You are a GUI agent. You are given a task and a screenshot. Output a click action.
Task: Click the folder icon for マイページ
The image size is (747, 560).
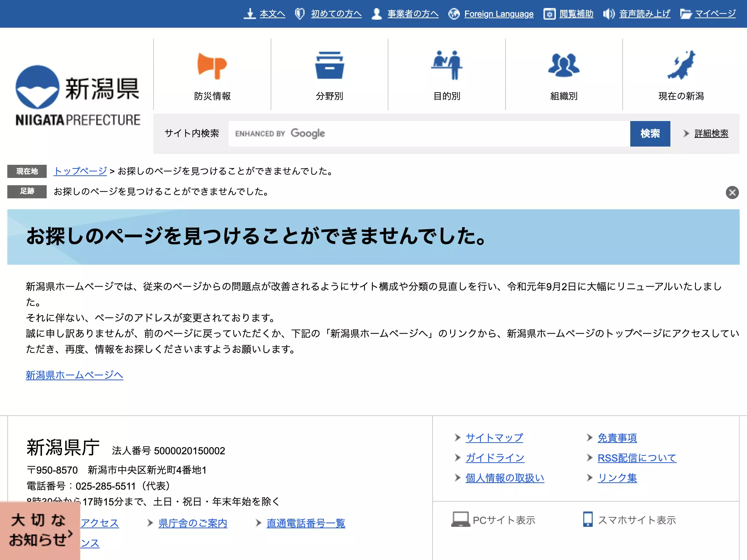tap(686, 14)
